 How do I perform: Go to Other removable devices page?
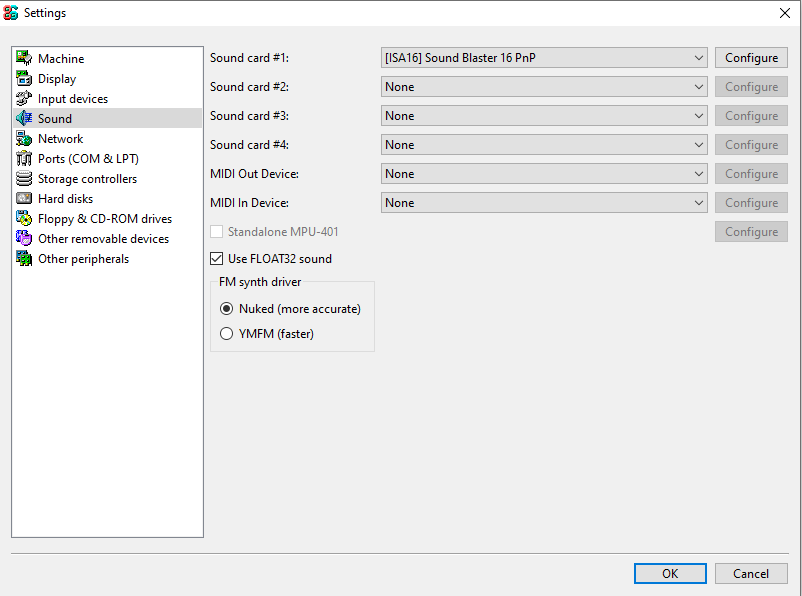[103, 238]
